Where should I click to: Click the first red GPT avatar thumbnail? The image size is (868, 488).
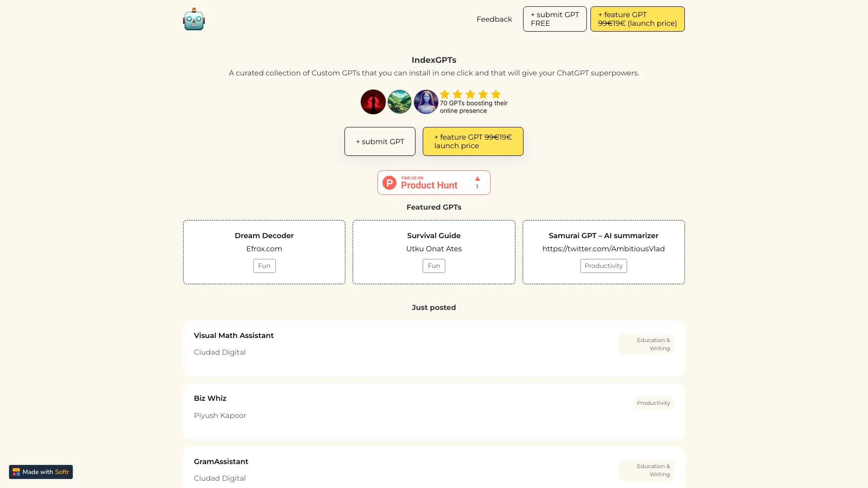(373, 102)
